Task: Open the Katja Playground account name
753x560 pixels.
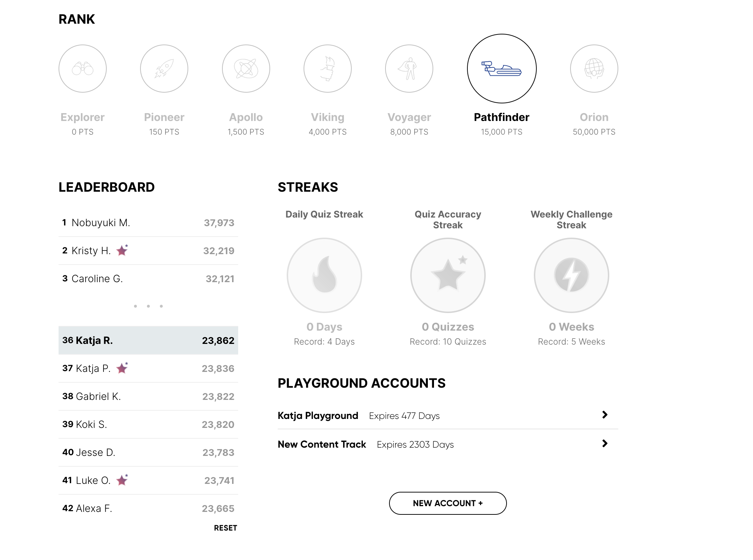Action: pos(318,416)
